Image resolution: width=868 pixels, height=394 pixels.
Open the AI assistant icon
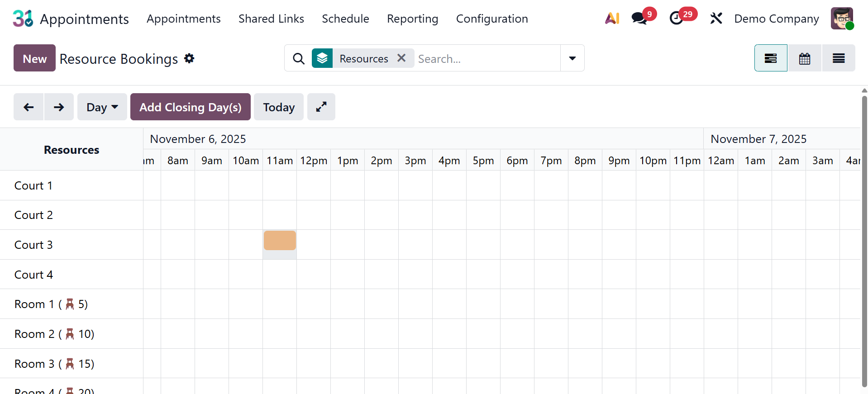(612, 19)
